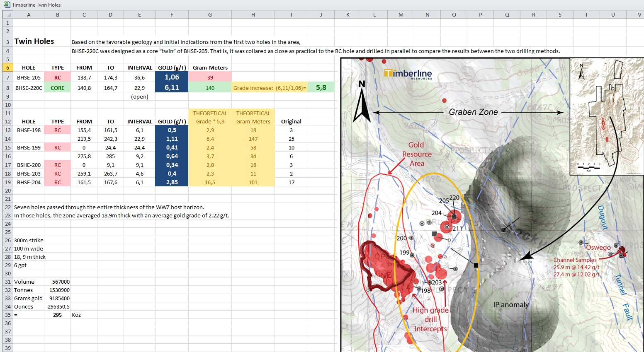Click the "Twin Holes" heading cell
644x352 pixels.
34,41
